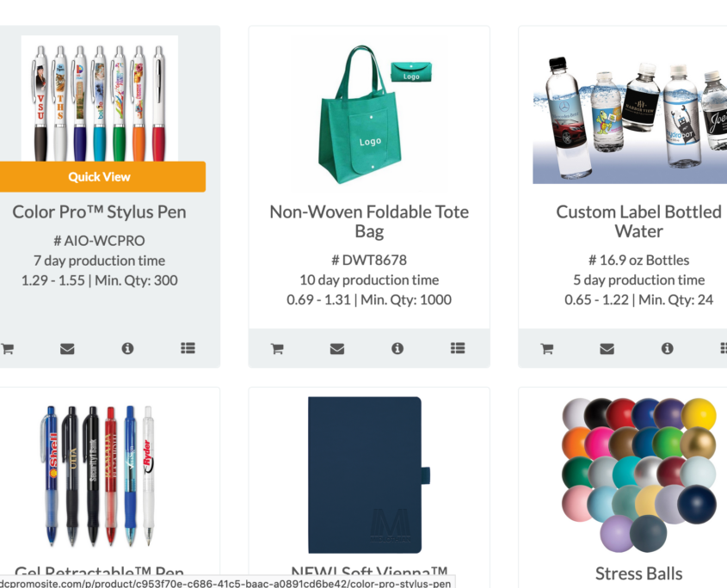
Task: View details info for Custom Label Bottled Water
Action: tap(667, 348)
